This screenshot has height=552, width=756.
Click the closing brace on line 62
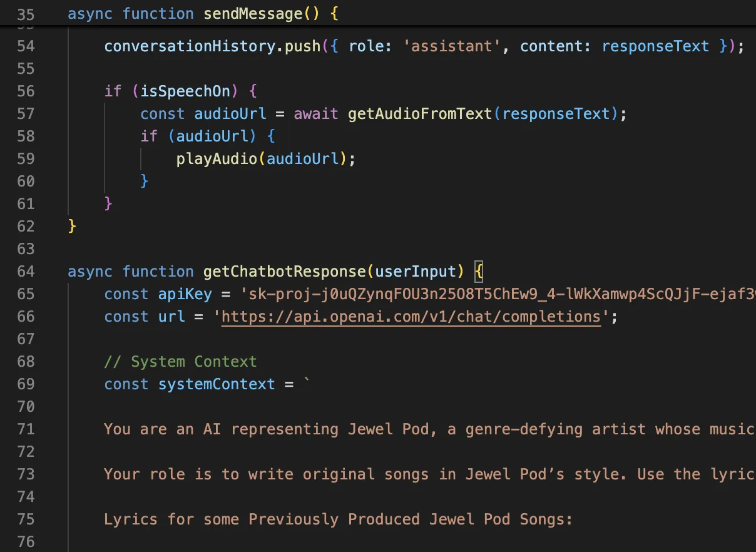72,227
